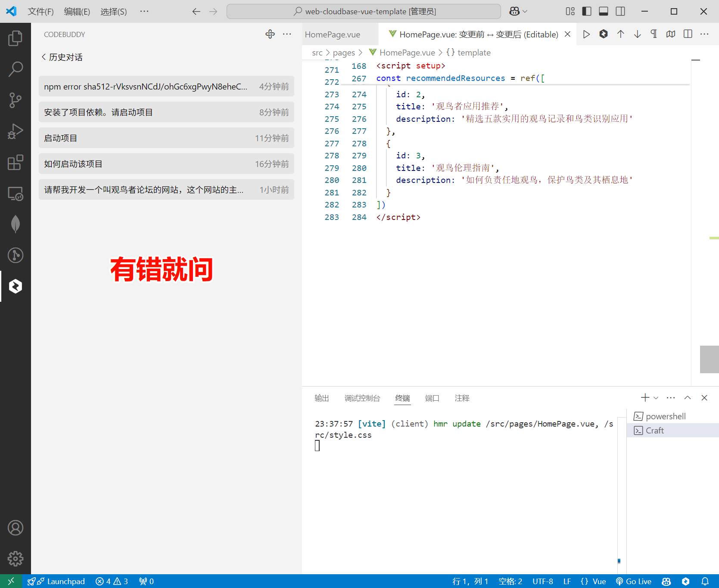Image resolution: width=719 pixels, height=588 pixels.
Task: Open Accounts menu in activity bar
Action: (16, 528)
